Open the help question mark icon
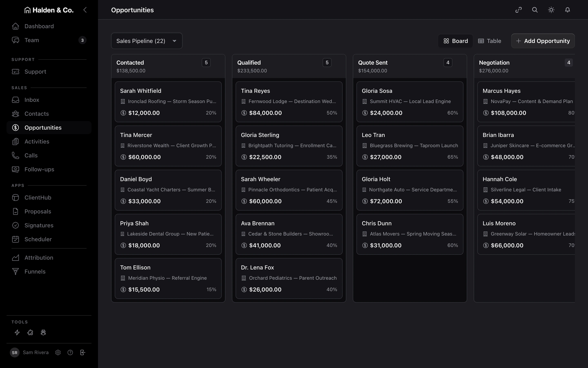 coord(70,352)
